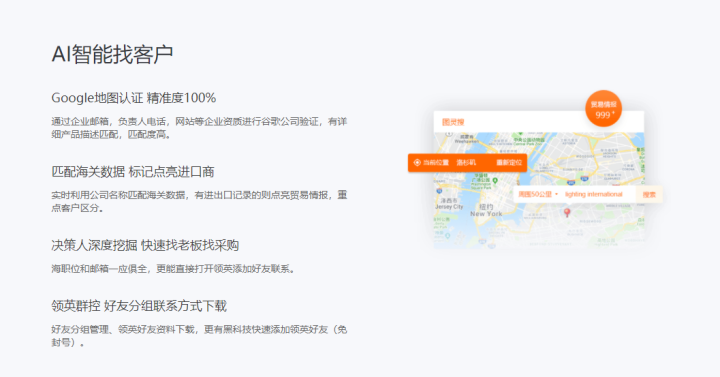Click the red map pin marker

[567, 213]
